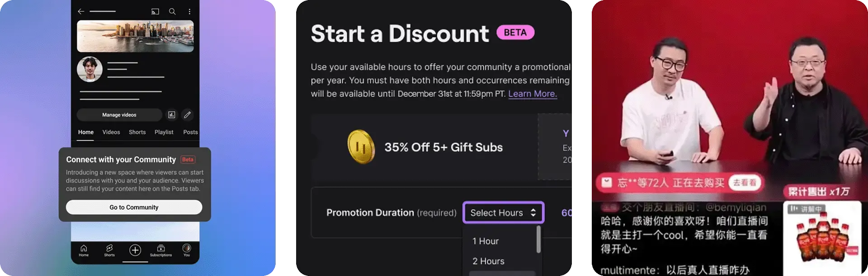This screenshot has width=868, height=276.
Task: Open search with the magnifier icon
Action: [x=172, y=11]
